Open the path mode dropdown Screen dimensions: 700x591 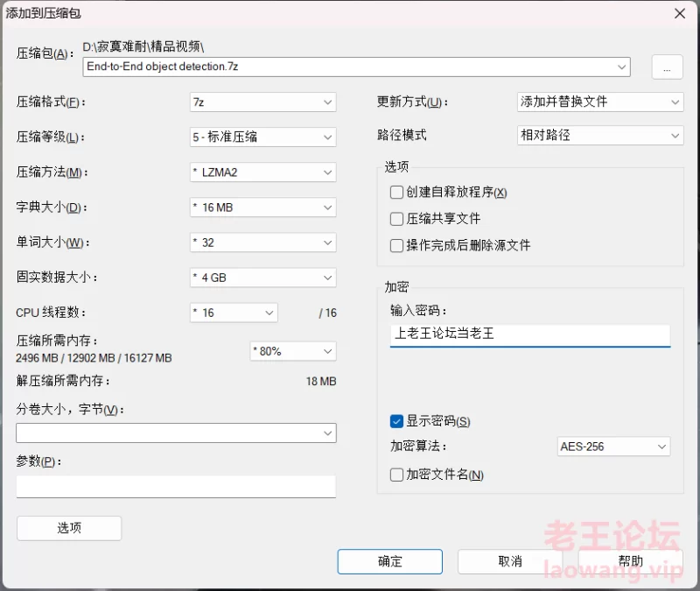point(600,136)
